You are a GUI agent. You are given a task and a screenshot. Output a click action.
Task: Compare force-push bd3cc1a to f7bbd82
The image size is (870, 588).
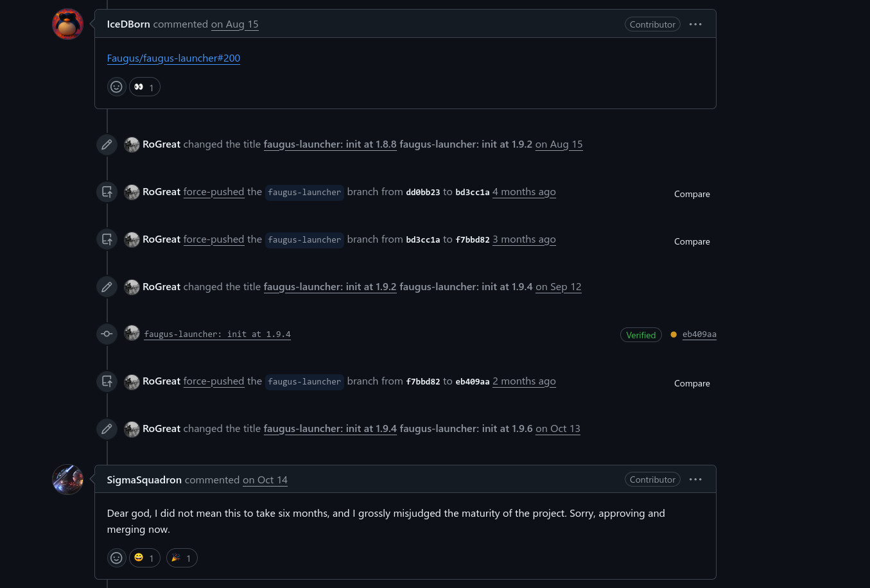click(x=692, y=241)
